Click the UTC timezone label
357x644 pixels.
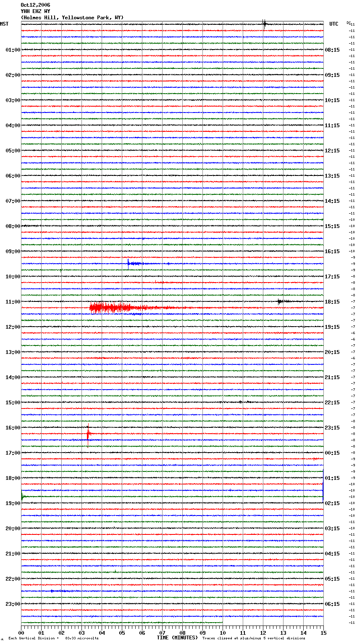click(333, 24)
